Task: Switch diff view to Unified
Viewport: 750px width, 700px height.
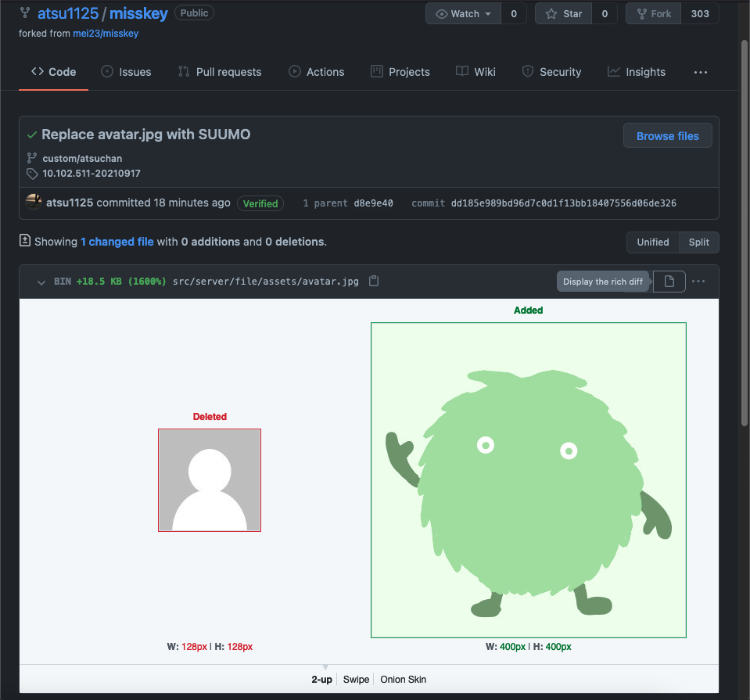Action: click(x=652, y=242)
